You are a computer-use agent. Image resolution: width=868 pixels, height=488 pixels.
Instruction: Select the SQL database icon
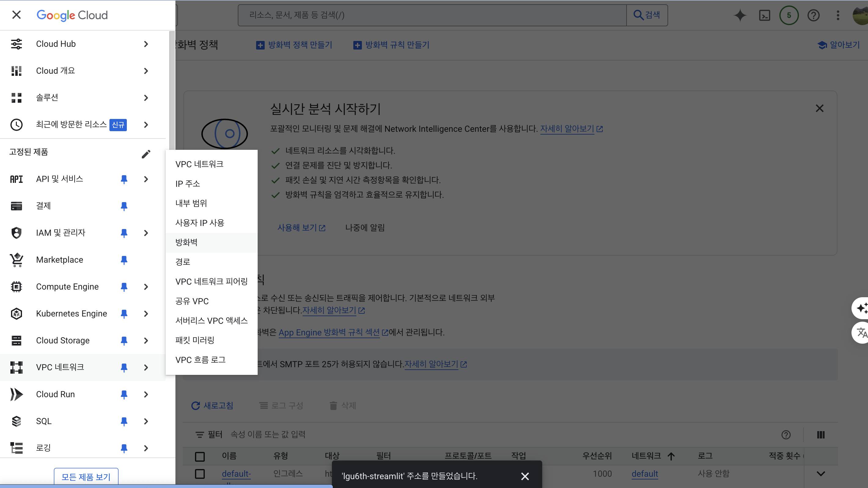pos(16,421)
